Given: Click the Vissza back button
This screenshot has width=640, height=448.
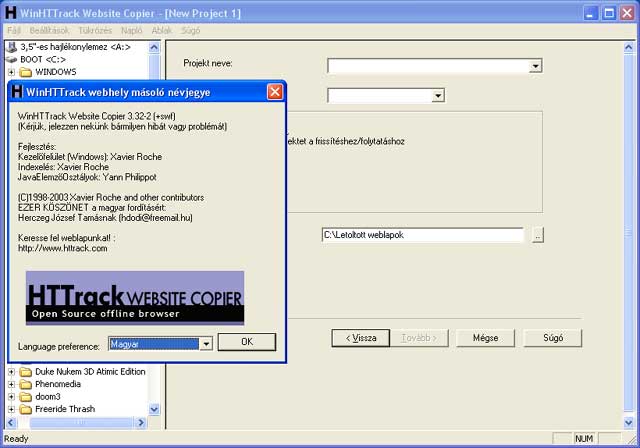Looking at the screenshot, I should click(x=361, y=338).
